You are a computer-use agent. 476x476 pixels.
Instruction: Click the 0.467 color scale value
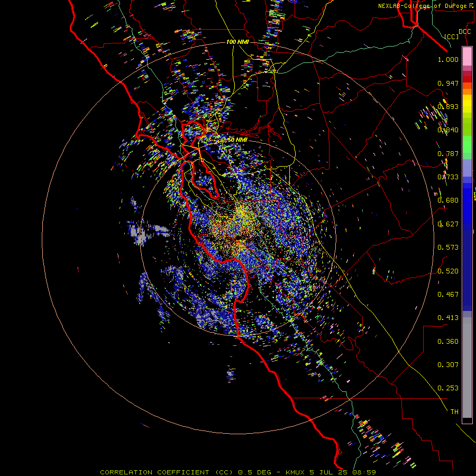(448, 295)
